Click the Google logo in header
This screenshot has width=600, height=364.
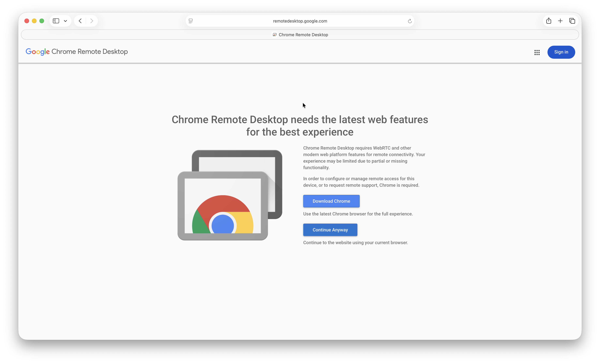38,52
